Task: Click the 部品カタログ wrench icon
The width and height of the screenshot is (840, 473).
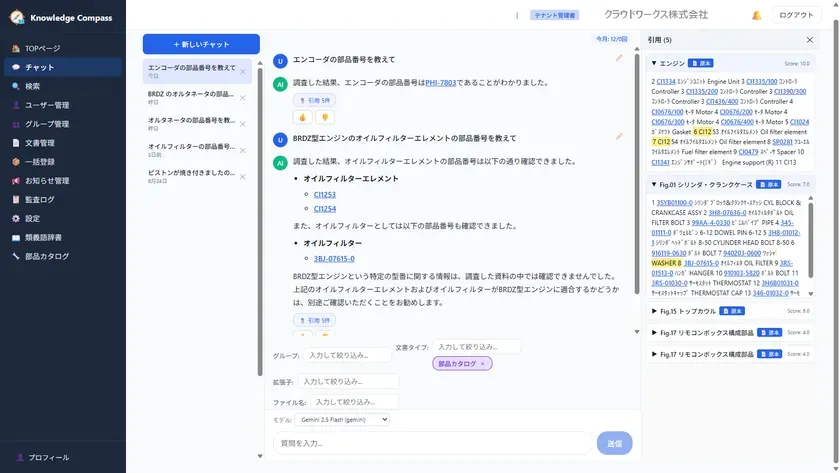Action: pos(16,256)
